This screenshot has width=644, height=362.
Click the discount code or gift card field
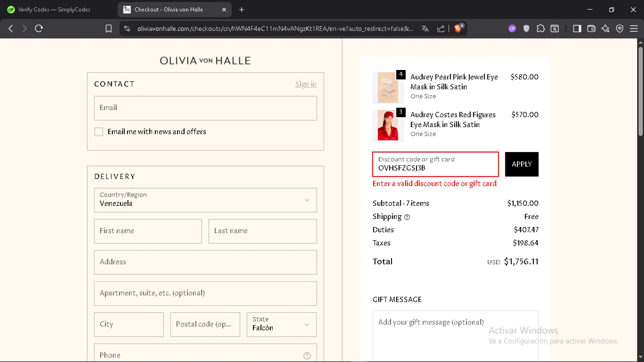click(x=435, y=164)
